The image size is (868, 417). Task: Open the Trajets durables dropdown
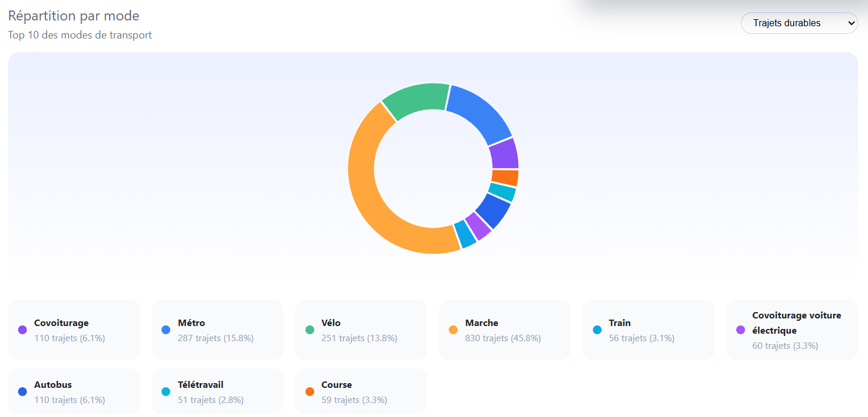(799, 23)
